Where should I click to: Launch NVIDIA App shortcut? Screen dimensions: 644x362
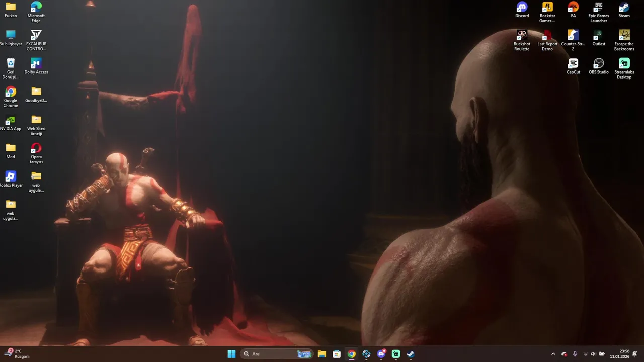pyautogui.click(x=11, y=122)
